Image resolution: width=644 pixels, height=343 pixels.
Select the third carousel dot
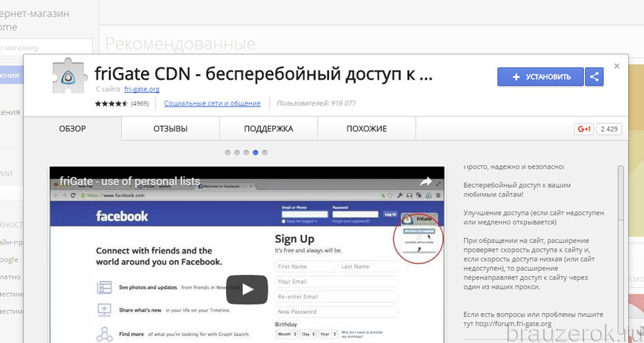(x=246, y=153)
